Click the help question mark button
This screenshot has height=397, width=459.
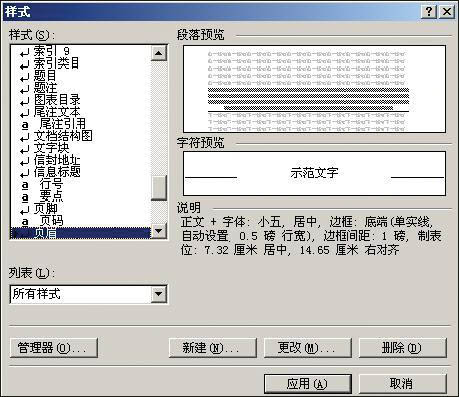click(x=429, y=12)
